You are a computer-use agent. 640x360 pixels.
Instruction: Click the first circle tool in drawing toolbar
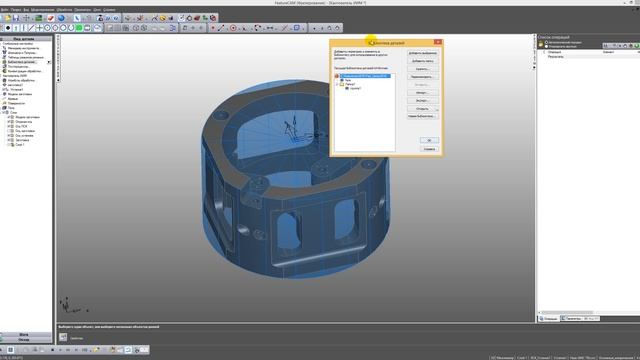(47, 28)
